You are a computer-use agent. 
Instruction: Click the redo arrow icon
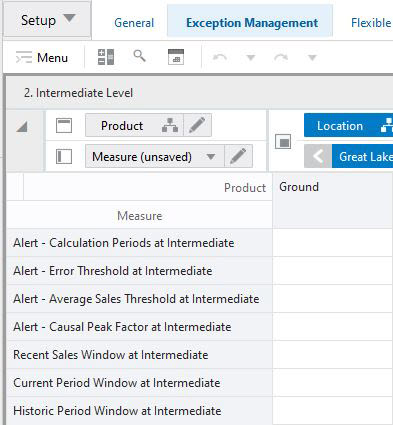tap(281, 58)
